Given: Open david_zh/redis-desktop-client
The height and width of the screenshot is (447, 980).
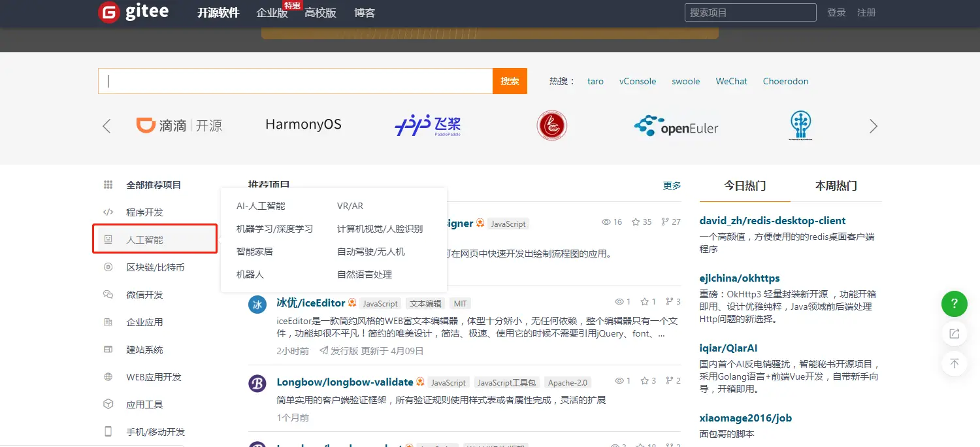Looking at the screenshot, I should click(x=772, y=221).
